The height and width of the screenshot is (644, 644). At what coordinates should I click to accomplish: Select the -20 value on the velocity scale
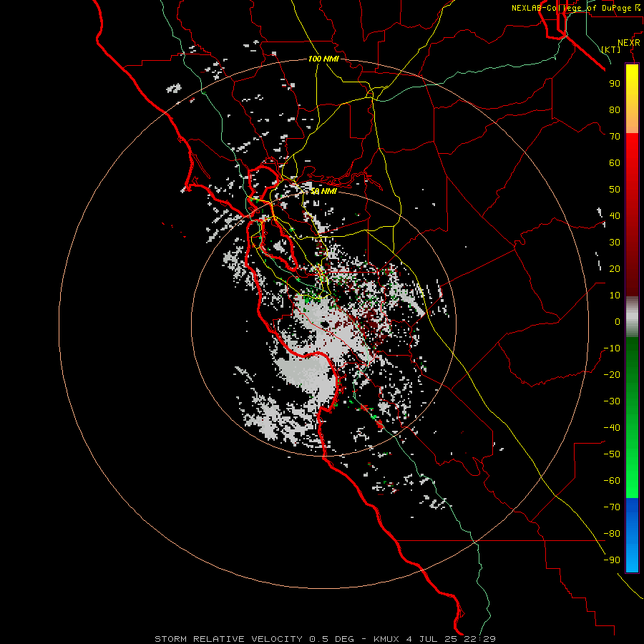point(612,374)
